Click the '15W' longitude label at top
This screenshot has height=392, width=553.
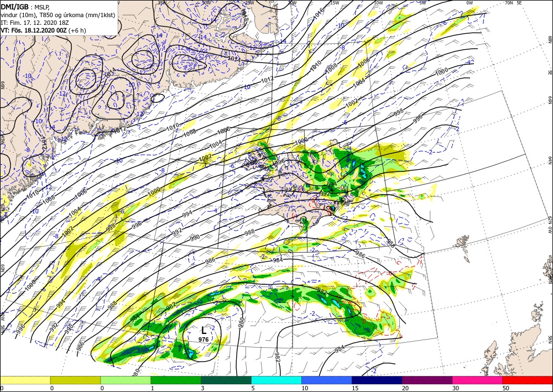[x=335, y=3]
